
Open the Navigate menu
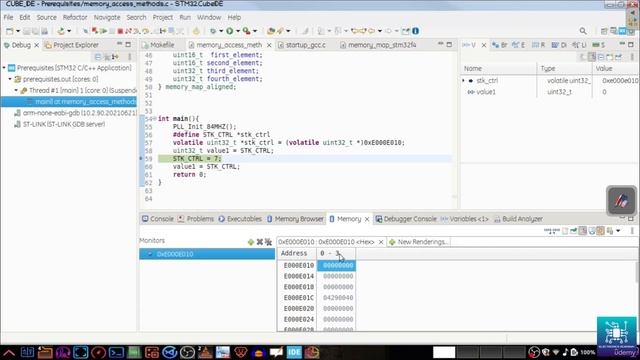tap(107, 17)
